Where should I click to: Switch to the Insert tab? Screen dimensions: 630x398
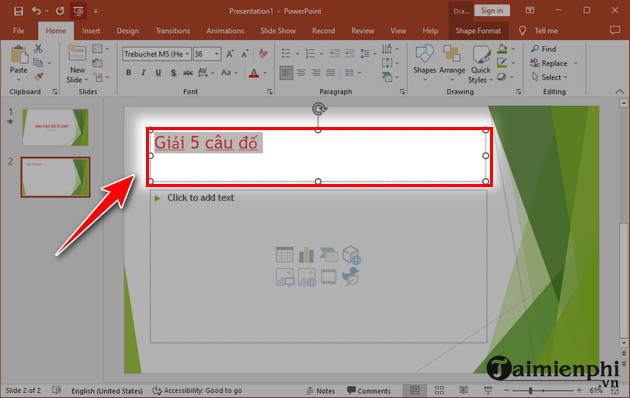(x=91, y=31)
